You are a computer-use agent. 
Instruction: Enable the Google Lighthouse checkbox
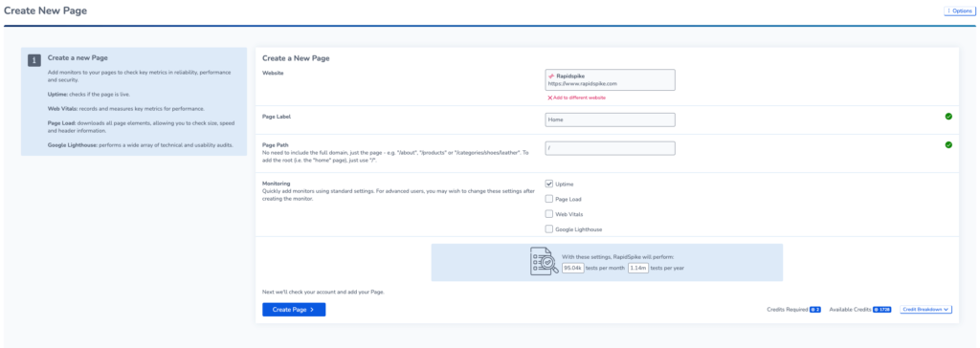(548, 228)
